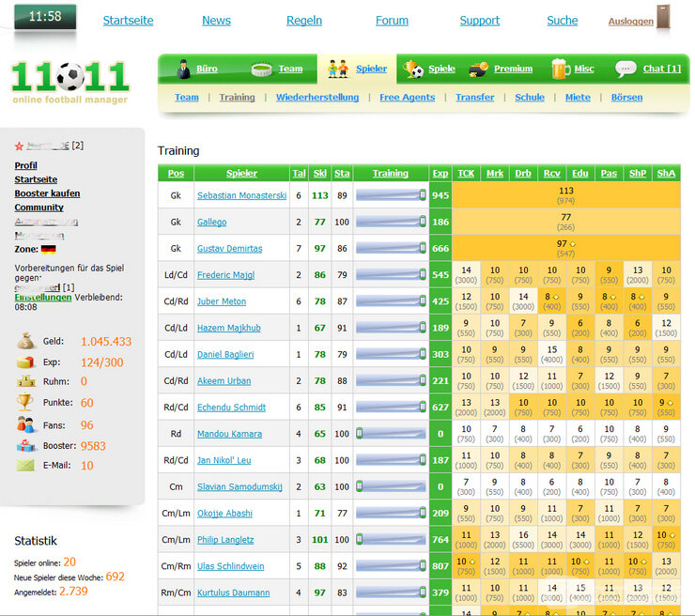The image size is (695, 616).
Task: Click the E-Mail envelope icon
Action: click(25, 466)
